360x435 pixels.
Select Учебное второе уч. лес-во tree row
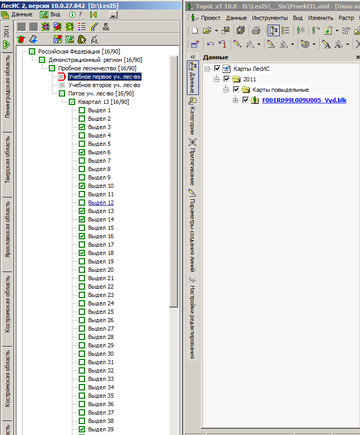[x=104, y=85]
